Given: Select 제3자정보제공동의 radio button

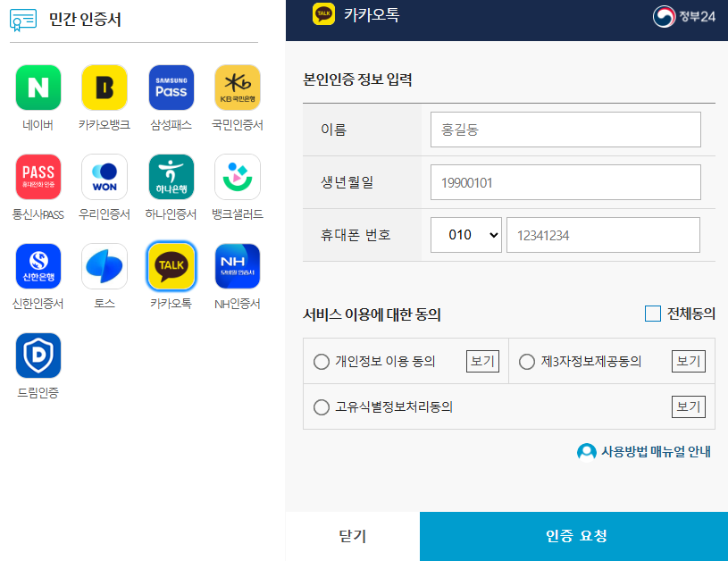Looking at the screenshot, I should click(x=527, y=361).
